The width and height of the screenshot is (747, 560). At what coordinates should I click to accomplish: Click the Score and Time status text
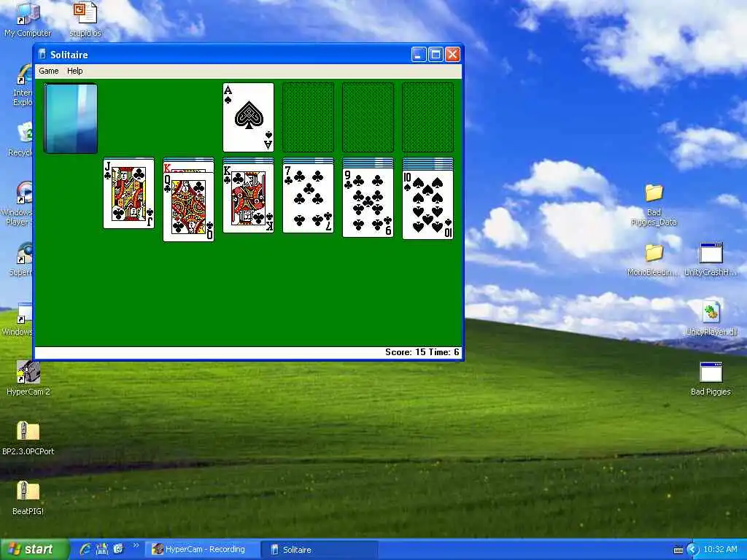422,352
